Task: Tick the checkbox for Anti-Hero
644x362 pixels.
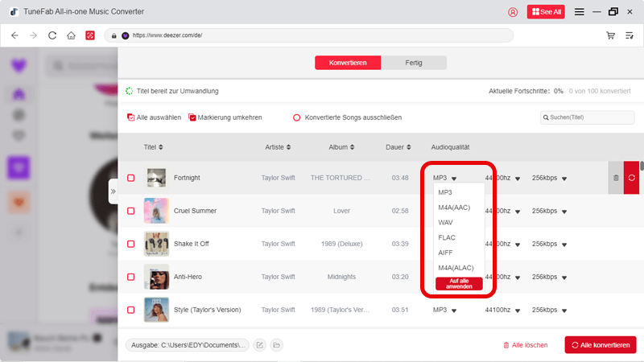Action: click(130, 277)
